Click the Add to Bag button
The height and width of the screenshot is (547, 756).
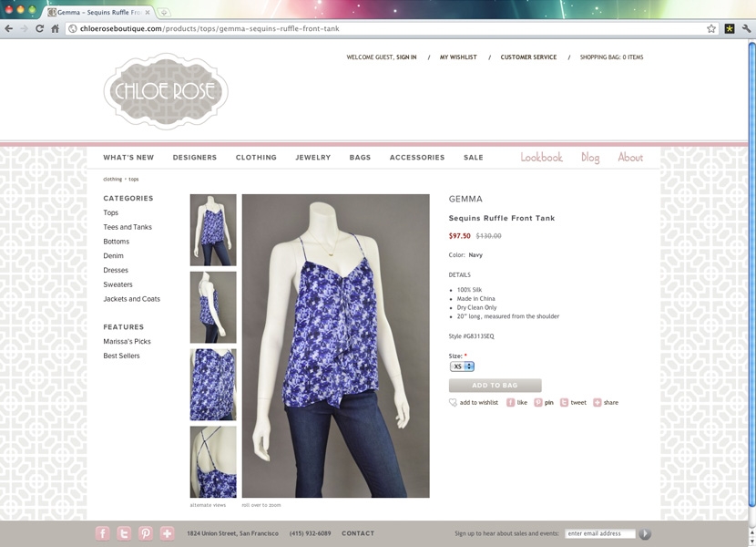pyautogui.click(x=495, y=386)
